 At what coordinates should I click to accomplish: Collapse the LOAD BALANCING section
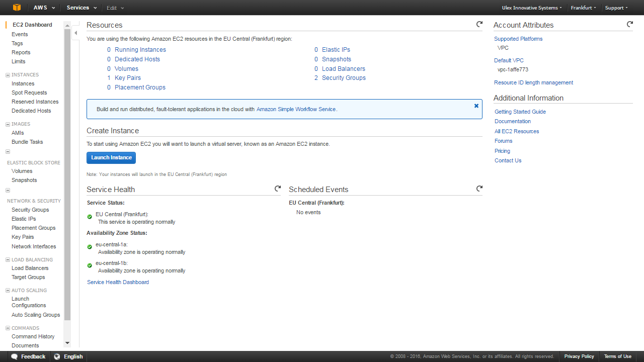(x=8, y=260)
